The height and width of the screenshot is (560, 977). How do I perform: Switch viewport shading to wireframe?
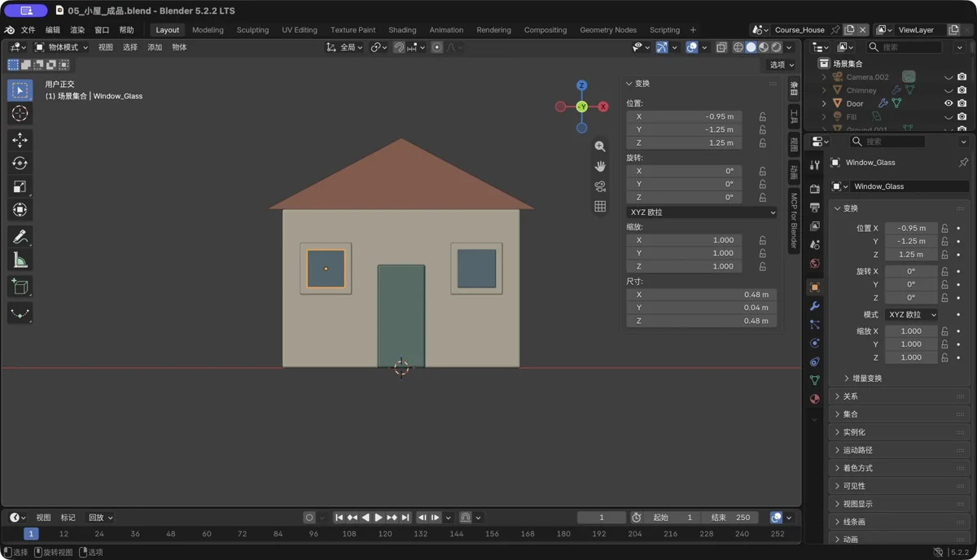coord(738,47)
